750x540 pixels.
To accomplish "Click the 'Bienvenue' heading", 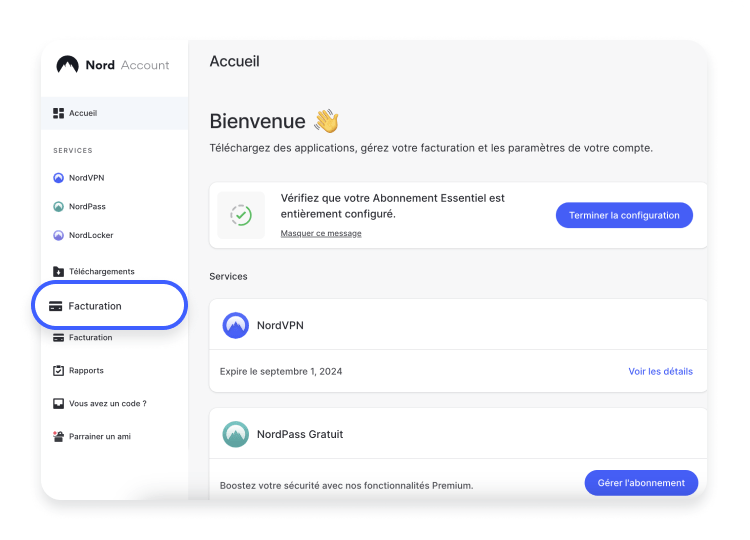I will tap(257, 121).
